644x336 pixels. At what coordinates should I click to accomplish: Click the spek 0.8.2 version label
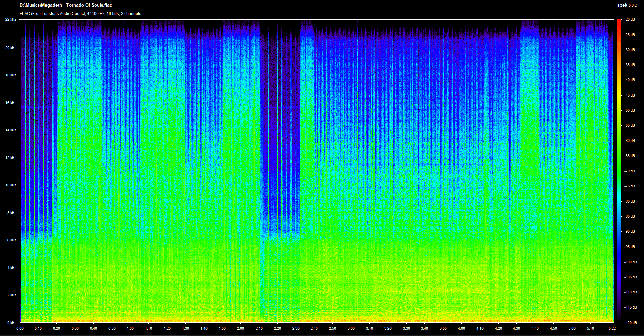(x=627, y=5)
